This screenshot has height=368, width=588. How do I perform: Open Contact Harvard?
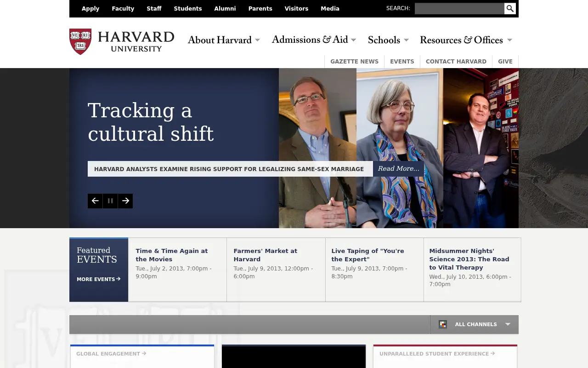tap(456, 62)
